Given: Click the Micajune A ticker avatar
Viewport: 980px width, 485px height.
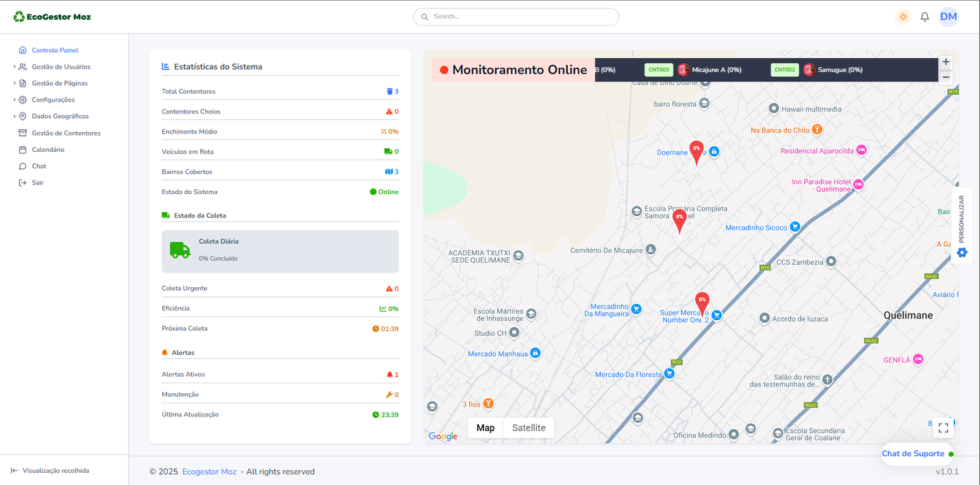Looking at the screenshot, I should coord(684,70).
